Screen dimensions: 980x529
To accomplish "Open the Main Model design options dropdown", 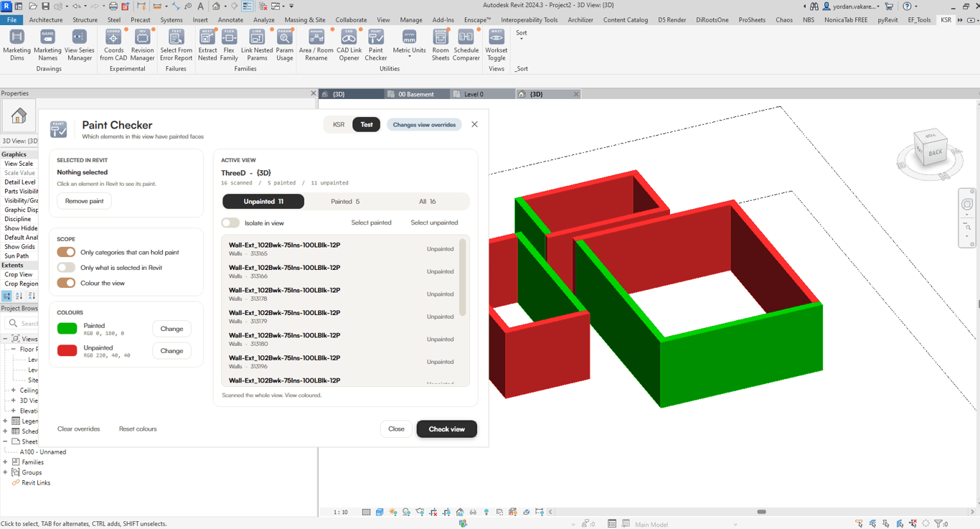I will coord(685,524).
